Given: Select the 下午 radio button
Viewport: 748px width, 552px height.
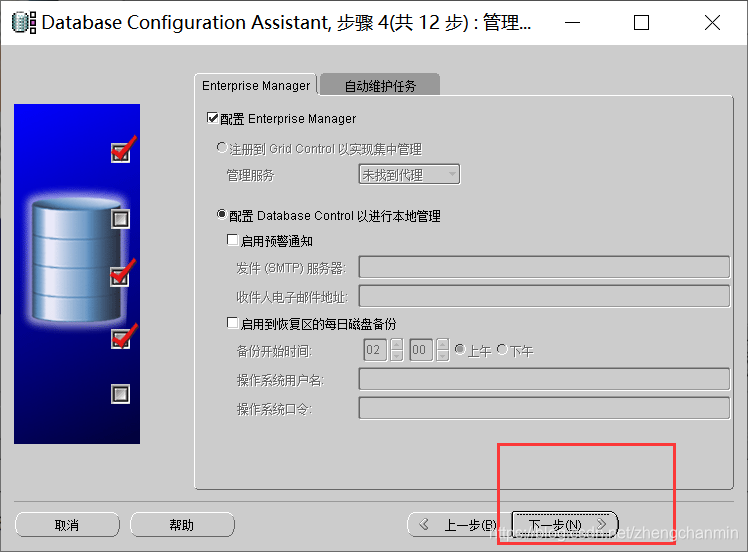Looking at the screenshot, I should [x=502, y=350].
